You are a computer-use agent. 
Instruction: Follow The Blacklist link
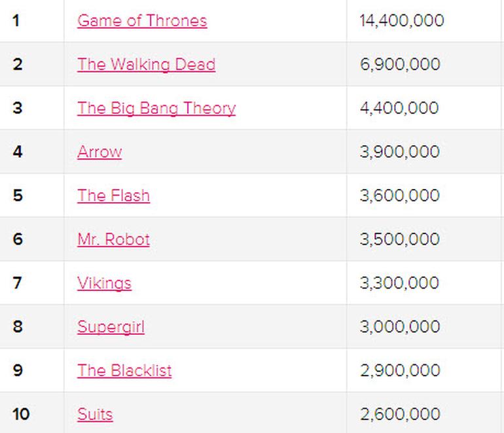pos(124,371)
